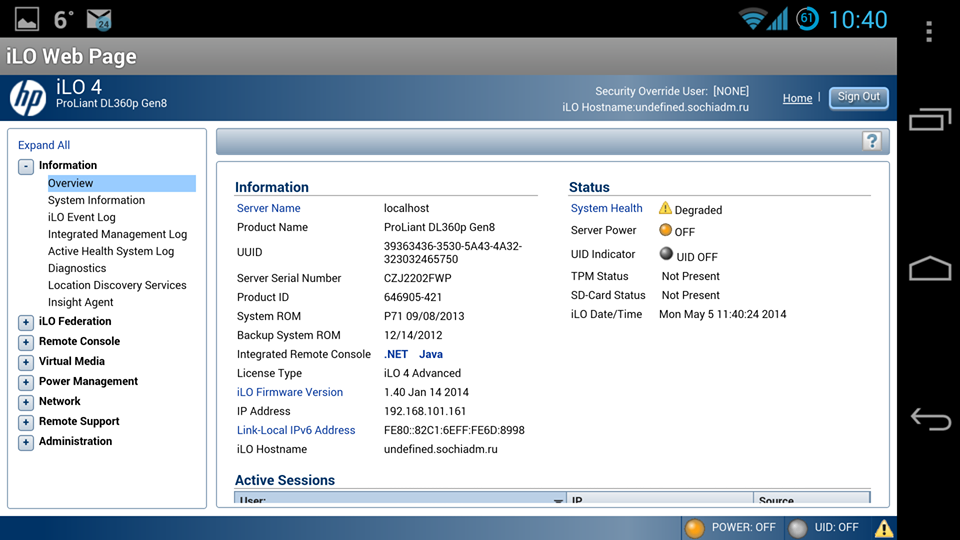Viewport: 960px width, 540px height.
Task: Click the Remote Console label
Action: click(79, 342)
